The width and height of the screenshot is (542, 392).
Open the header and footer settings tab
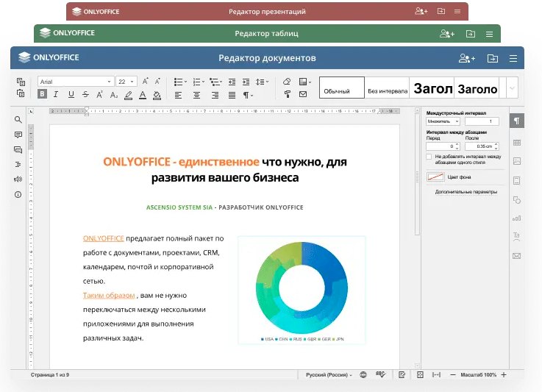tap(517, 180)
